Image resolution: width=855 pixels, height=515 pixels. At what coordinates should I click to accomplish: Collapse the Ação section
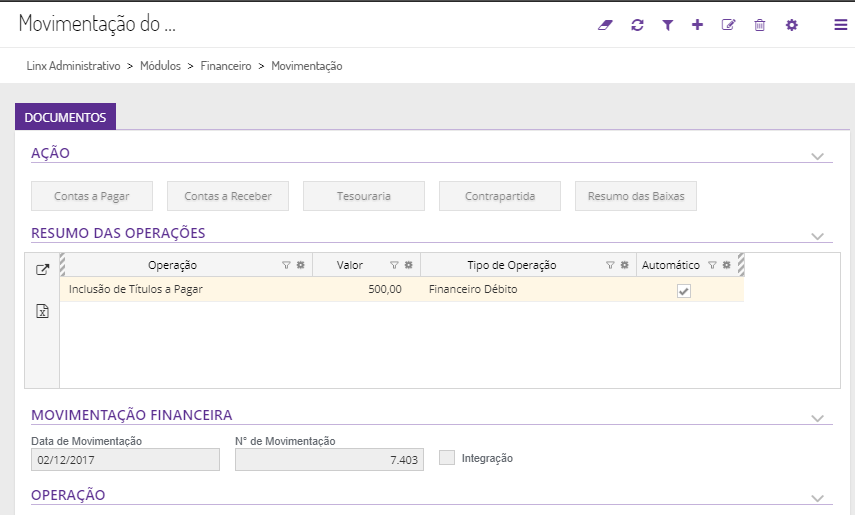pos(817,156)
